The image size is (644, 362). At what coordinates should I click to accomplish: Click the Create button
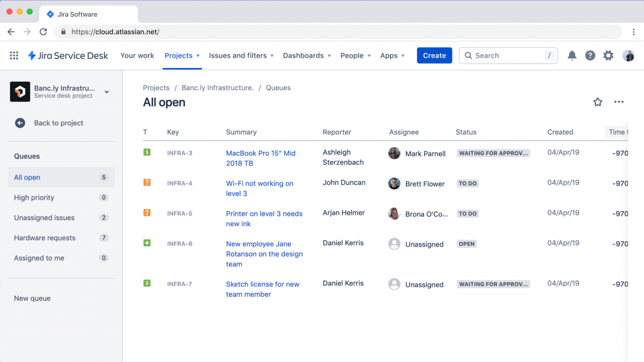(x=434, y=55)
